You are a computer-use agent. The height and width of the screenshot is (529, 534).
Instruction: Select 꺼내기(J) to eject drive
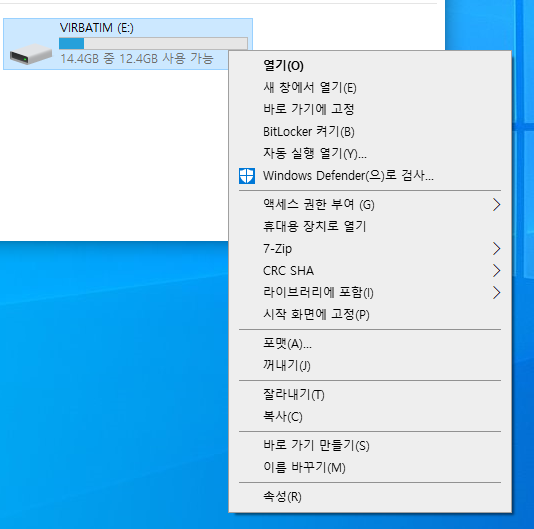pos(370,365)
